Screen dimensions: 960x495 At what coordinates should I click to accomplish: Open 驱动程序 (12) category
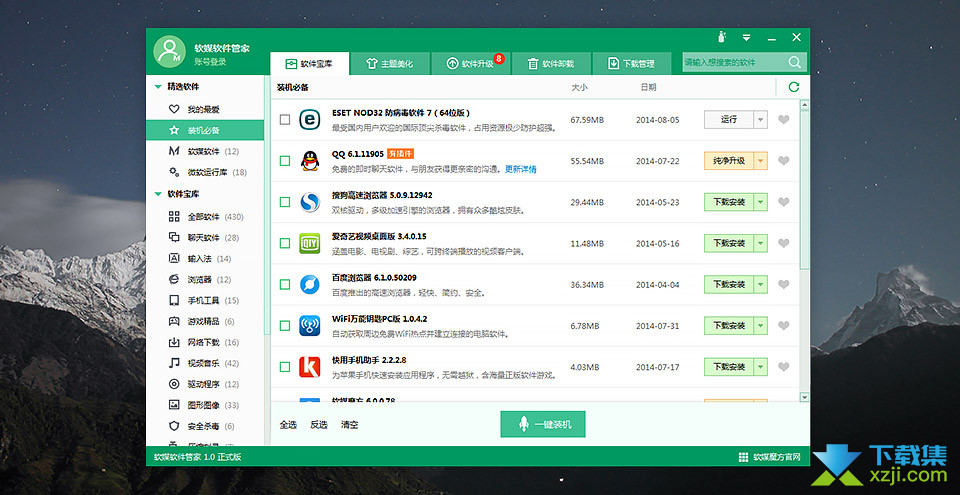(204, 384)
